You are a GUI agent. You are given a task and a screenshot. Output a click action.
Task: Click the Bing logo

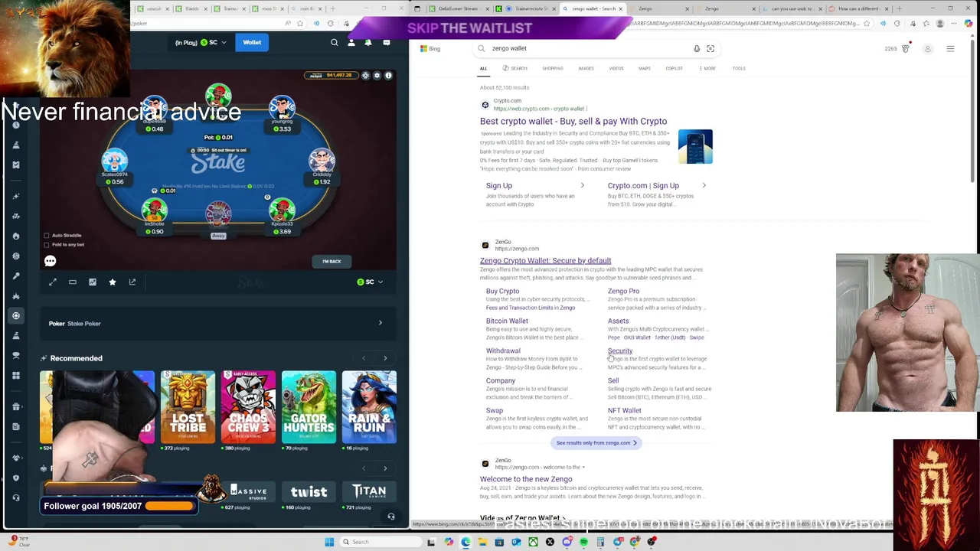(430, 49)
